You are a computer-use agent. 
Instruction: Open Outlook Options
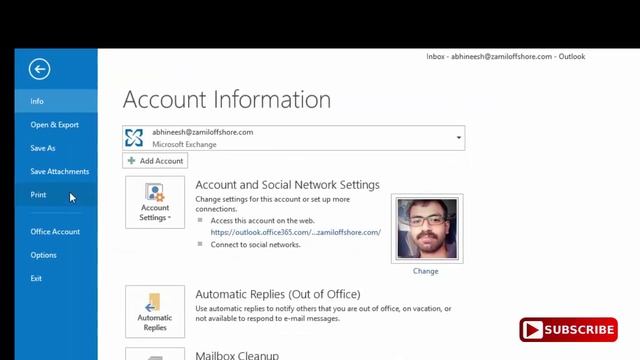(x=56, y=255)
